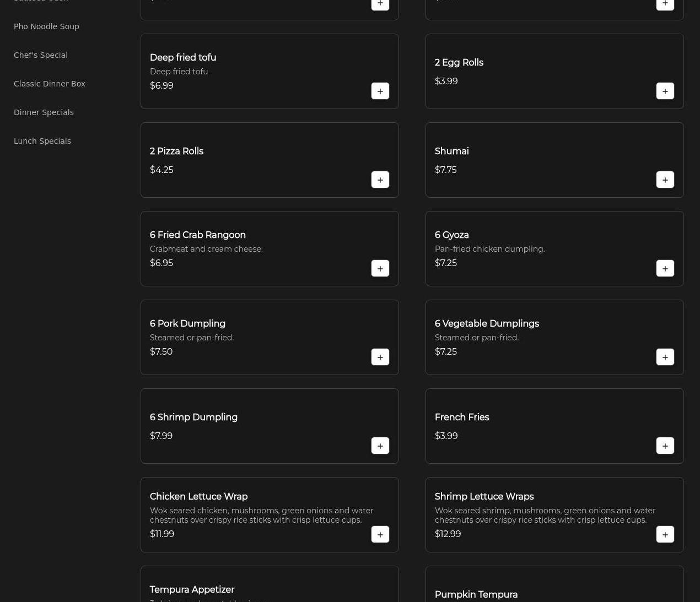Add 6 Shrimp Dumpling to cart
This screenshot has height=602, width=700.
[x=380, y=446]
